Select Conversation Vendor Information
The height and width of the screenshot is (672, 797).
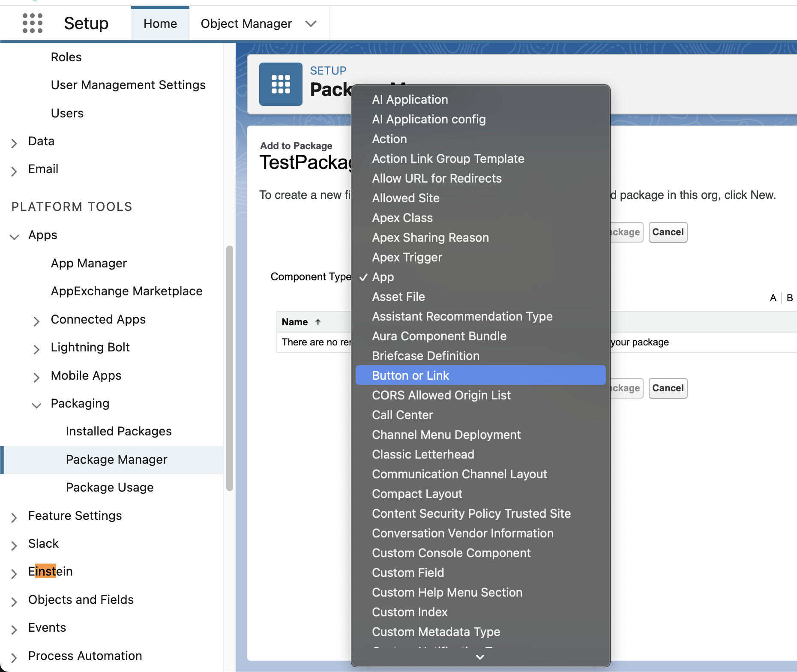(481, 533)
